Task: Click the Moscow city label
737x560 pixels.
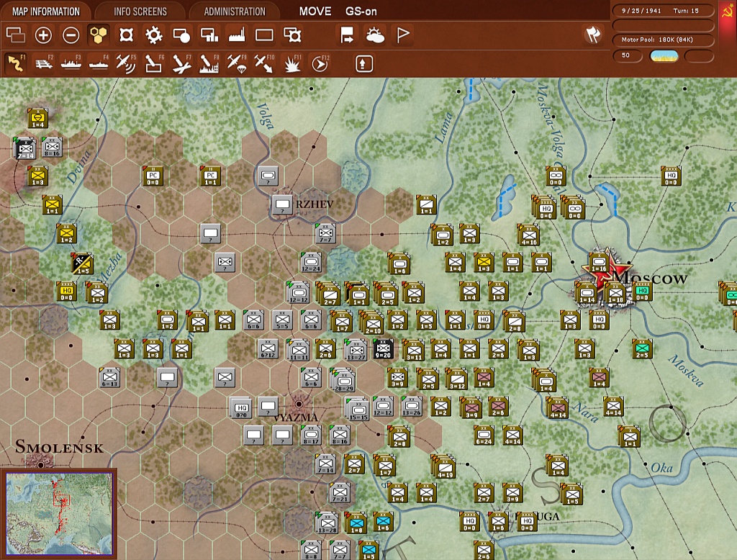Action: coord(651,277)
